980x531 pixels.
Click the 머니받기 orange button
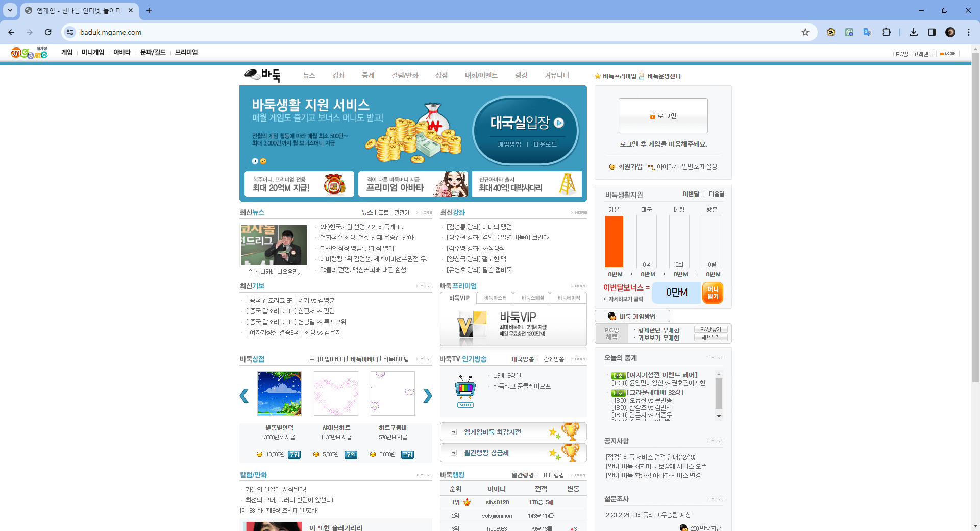713,293
